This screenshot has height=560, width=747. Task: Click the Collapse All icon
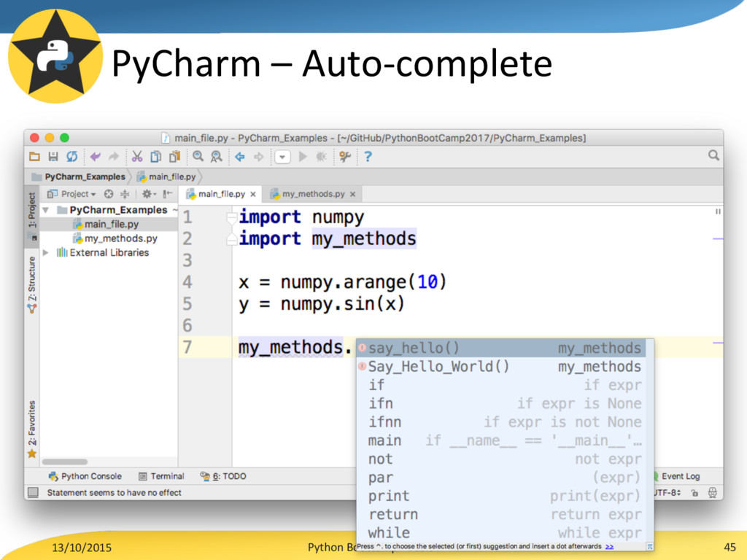click(125, 194)
